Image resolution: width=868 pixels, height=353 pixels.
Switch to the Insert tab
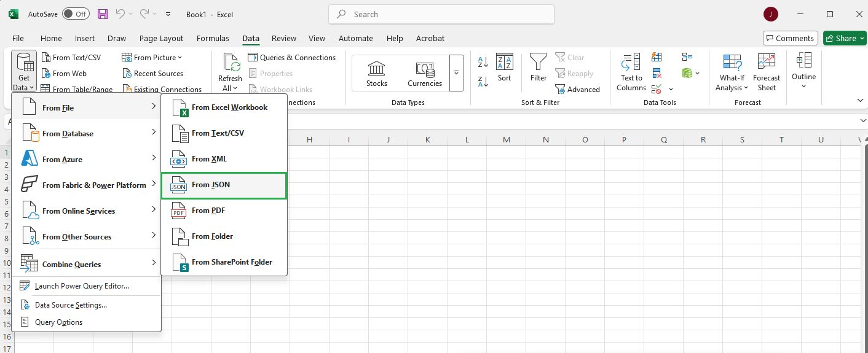pos(85,38)
